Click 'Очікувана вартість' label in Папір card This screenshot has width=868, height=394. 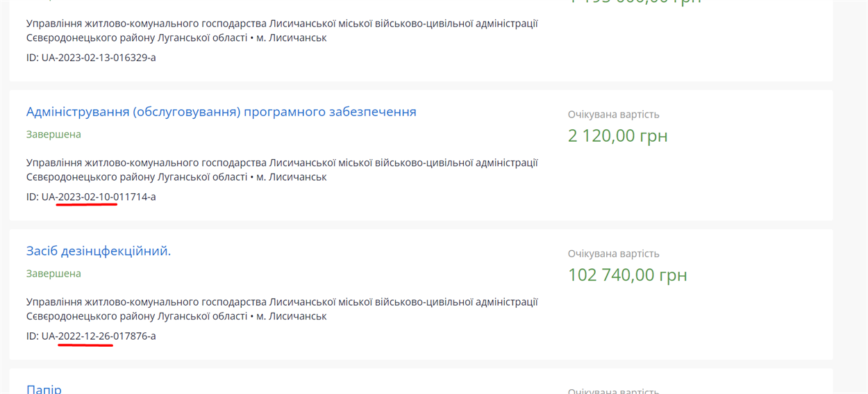(613, 391)
